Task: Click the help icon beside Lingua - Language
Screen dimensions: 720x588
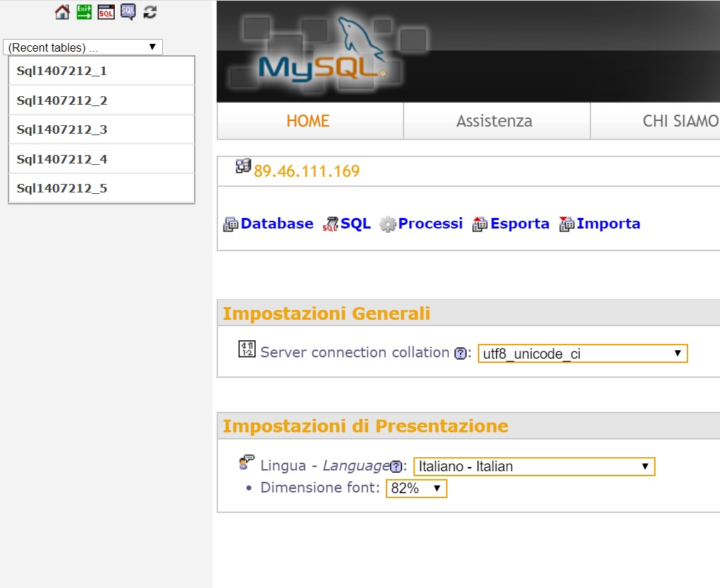Action: (396, 467)
